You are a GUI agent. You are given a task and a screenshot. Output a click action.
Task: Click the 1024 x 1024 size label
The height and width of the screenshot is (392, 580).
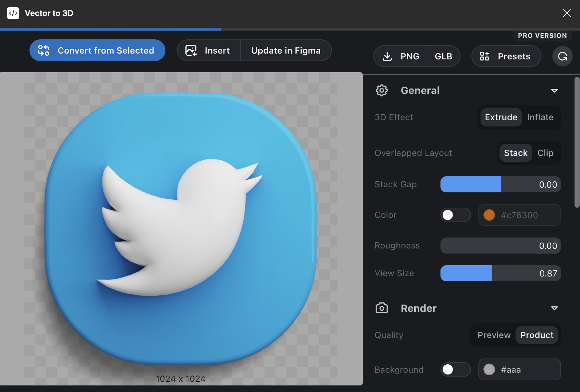(x=181, y=379)
